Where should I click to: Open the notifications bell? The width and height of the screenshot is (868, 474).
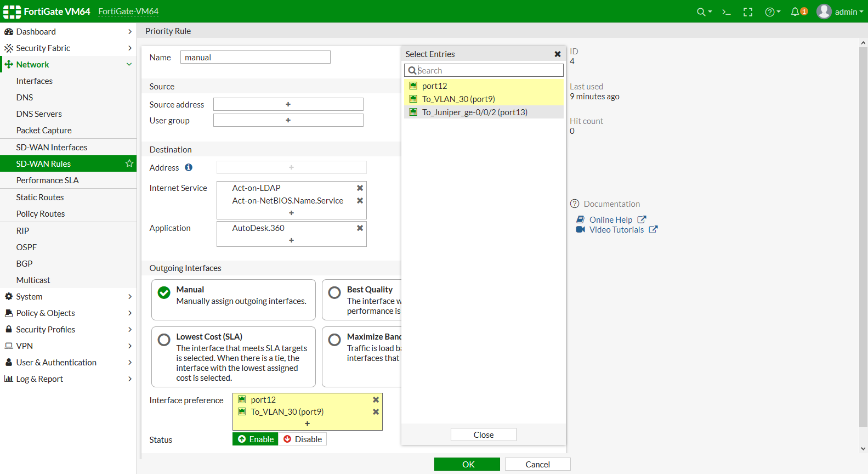click(798, 12)
